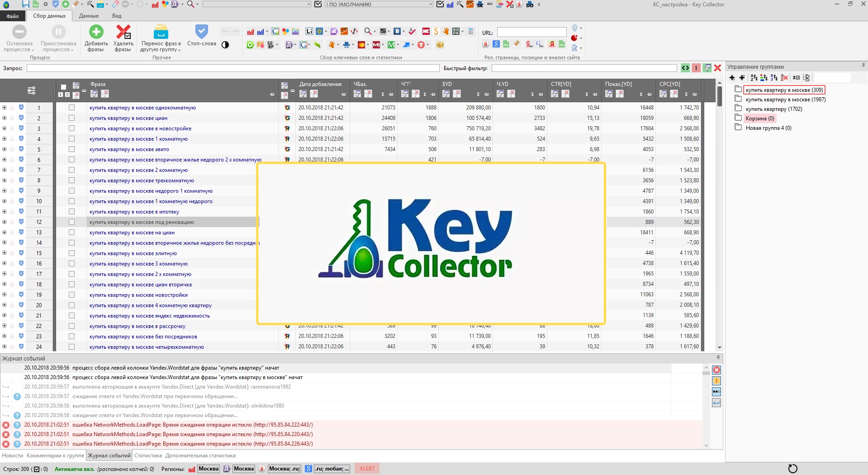Click the LiveInternet 'Li' icon
The height and width of the screenshot is (475, 868).
[309, 31]
